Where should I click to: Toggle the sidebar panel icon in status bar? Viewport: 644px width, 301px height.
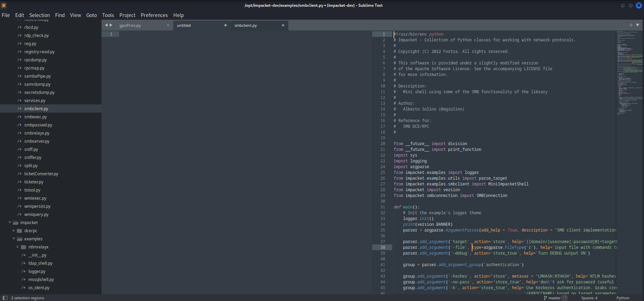(x=5, y=298)
